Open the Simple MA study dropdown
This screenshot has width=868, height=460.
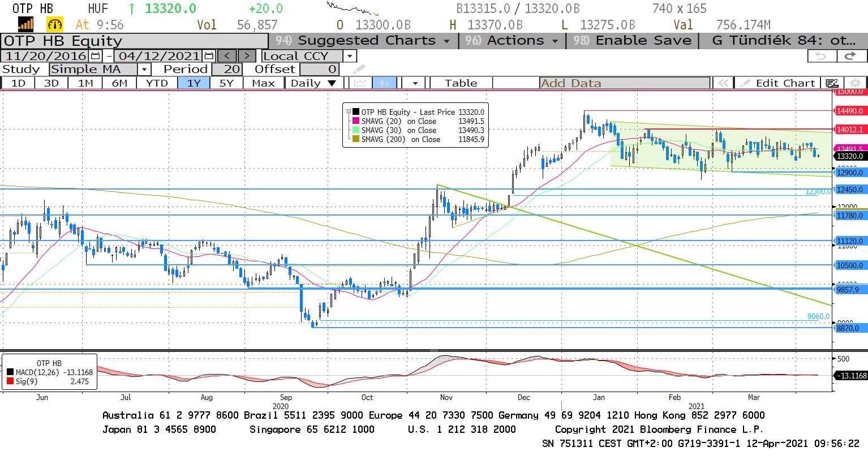click(144, 69)
